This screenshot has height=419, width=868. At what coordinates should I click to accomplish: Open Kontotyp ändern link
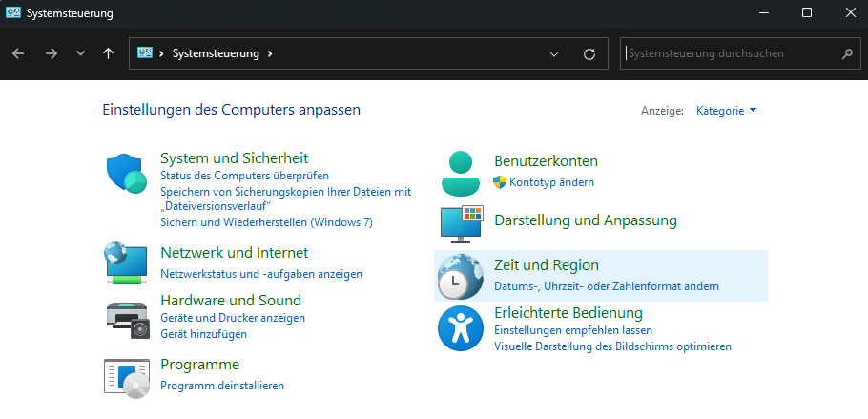click(551, 182)
